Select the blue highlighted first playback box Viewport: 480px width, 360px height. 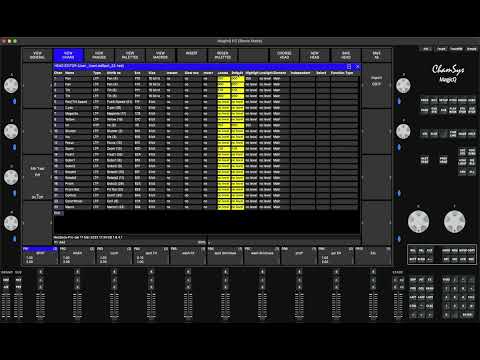40,256
